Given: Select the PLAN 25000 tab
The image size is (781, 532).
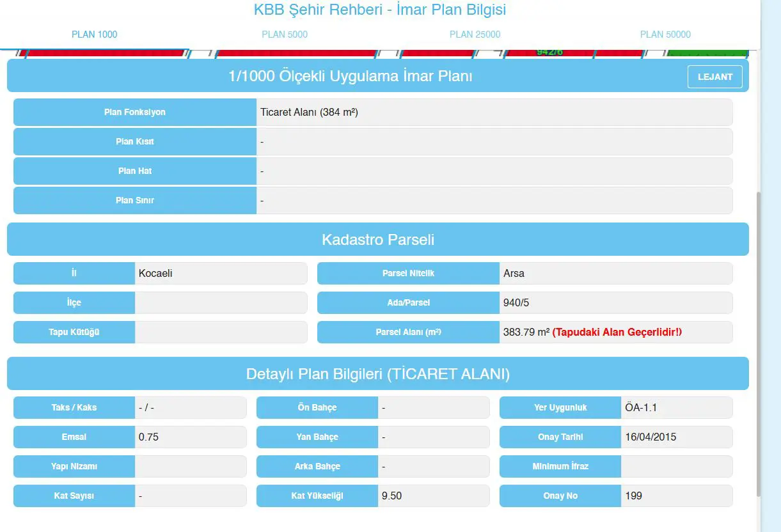Looking at the screenshot, I should 475,35.
